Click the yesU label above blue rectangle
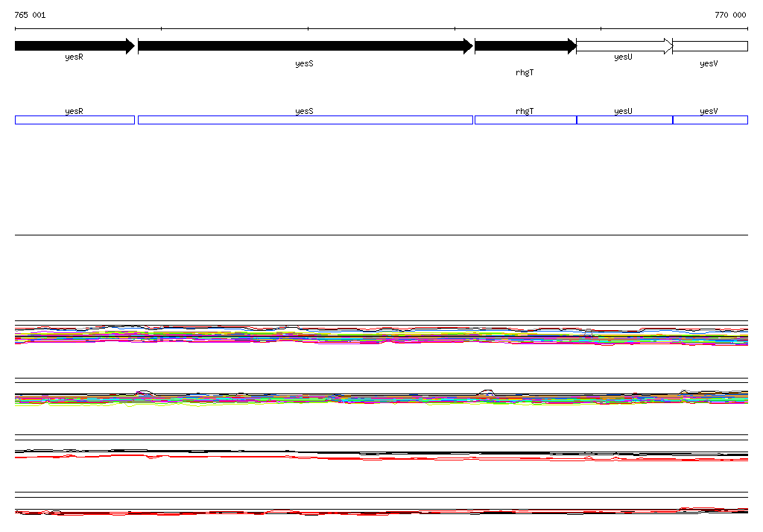 [x=624, y=111]
